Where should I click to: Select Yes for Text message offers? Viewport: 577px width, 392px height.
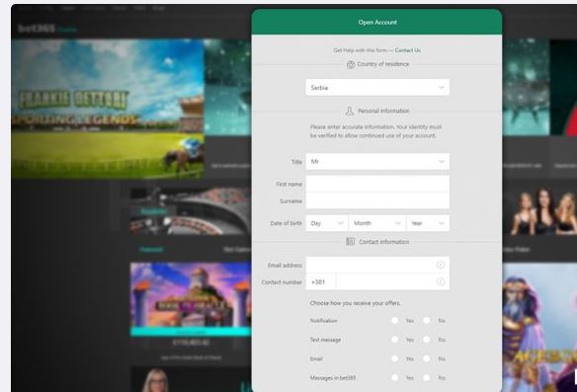(x=394, y=340)
